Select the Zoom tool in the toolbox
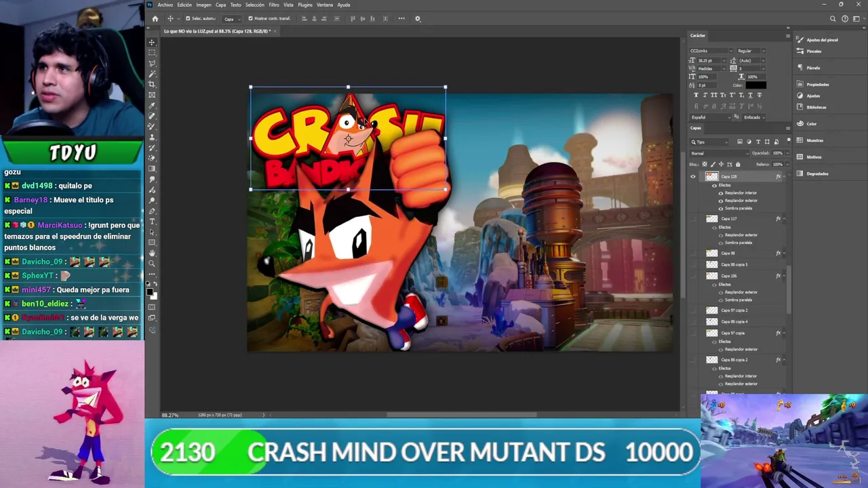 (x=152, y=264)
